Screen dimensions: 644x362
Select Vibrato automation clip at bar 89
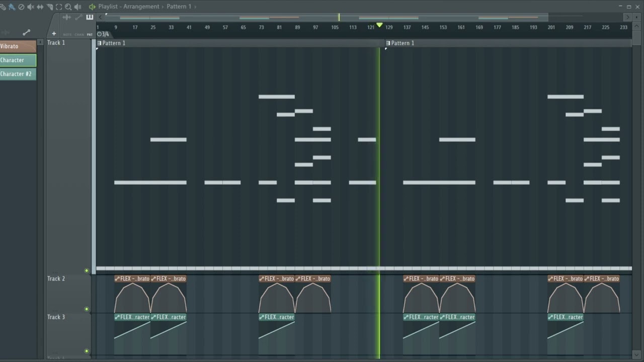coord(313,294)
